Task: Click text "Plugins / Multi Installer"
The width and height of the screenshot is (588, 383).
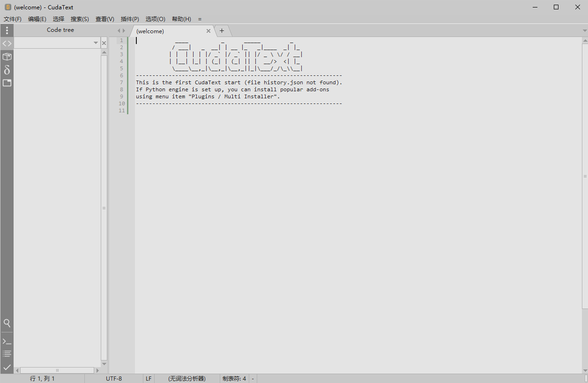Action: pos(232,96)
